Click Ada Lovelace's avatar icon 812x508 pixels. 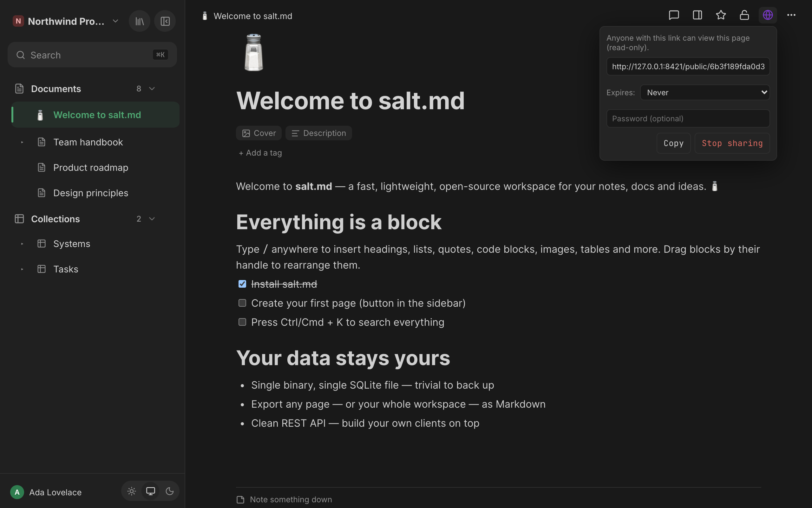pyautogui.click(x=17, y=492)
